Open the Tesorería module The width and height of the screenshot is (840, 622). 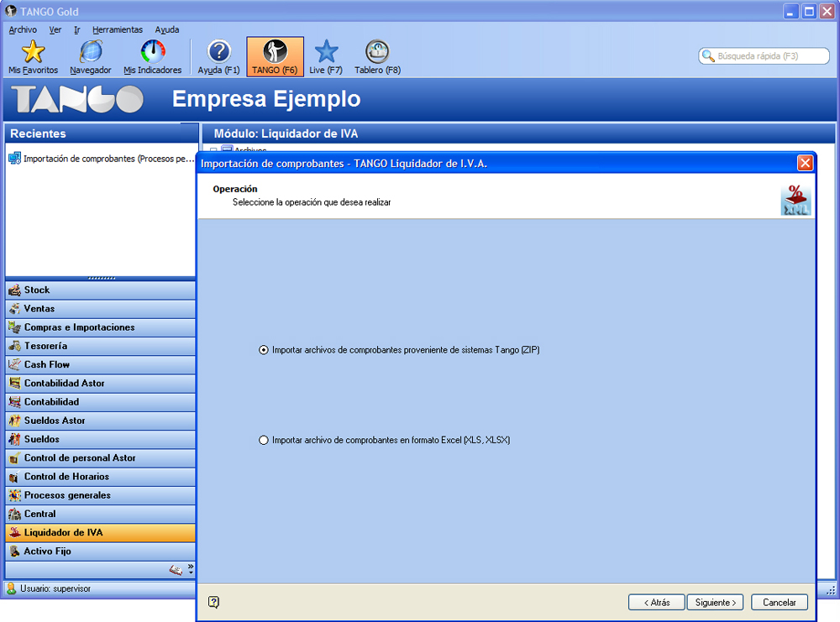100,347
